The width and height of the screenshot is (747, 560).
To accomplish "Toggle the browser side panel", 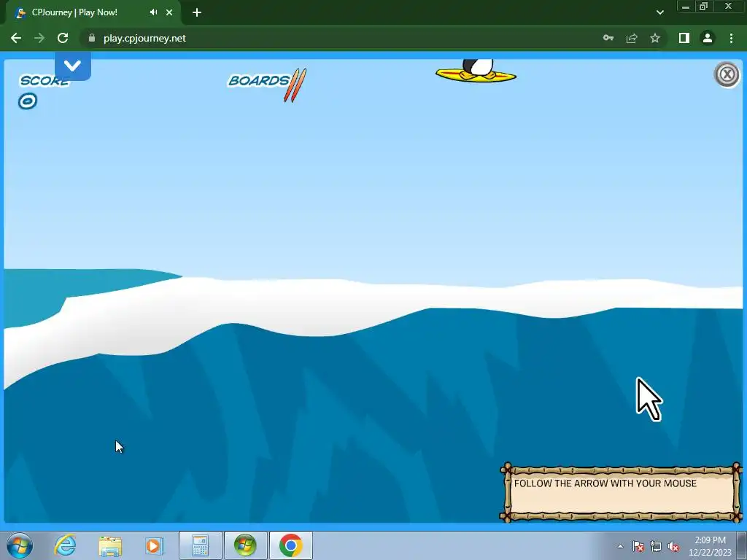I will tap(684, 38).
